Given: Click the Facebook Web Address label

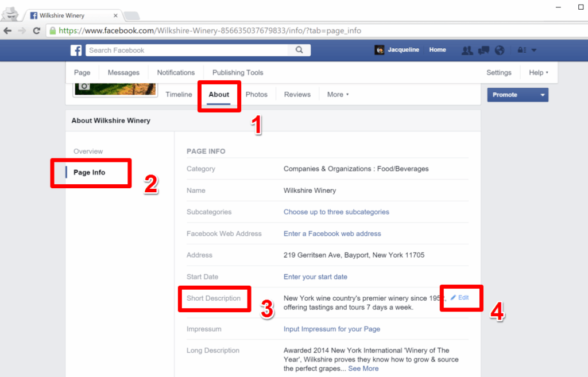Looking at the screenshot, I should (x=224, y=234).
